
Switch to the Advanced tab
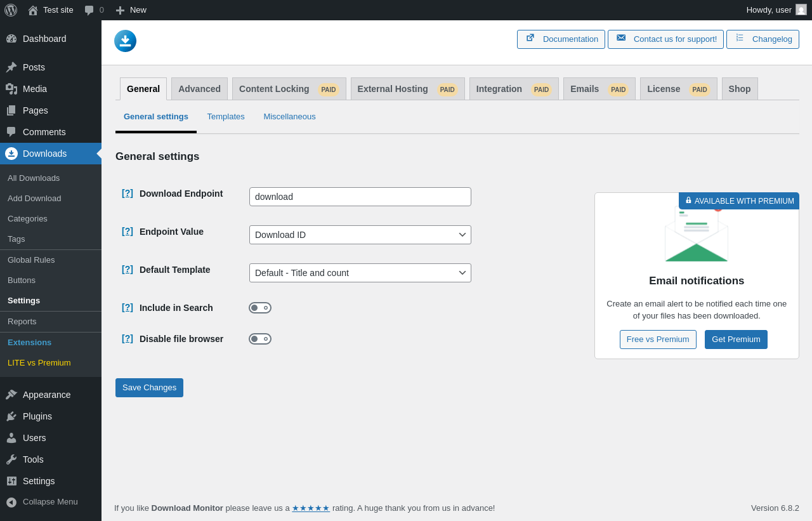tap(199, 89)
